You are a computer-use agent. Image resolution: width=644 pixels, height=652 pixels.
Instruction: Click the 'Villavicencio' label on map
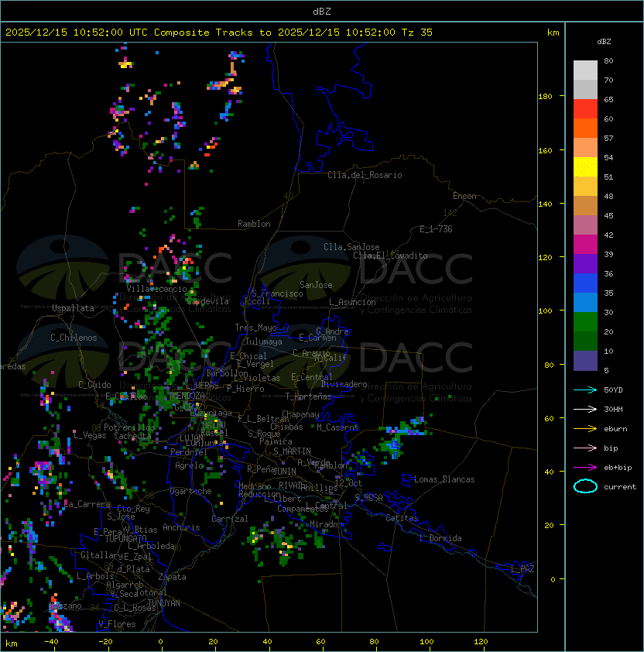click(x=156, y=289)
